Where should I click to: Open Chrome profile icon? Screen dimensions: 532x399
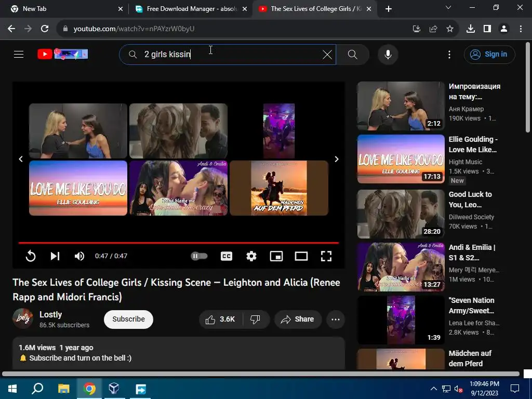504,29
